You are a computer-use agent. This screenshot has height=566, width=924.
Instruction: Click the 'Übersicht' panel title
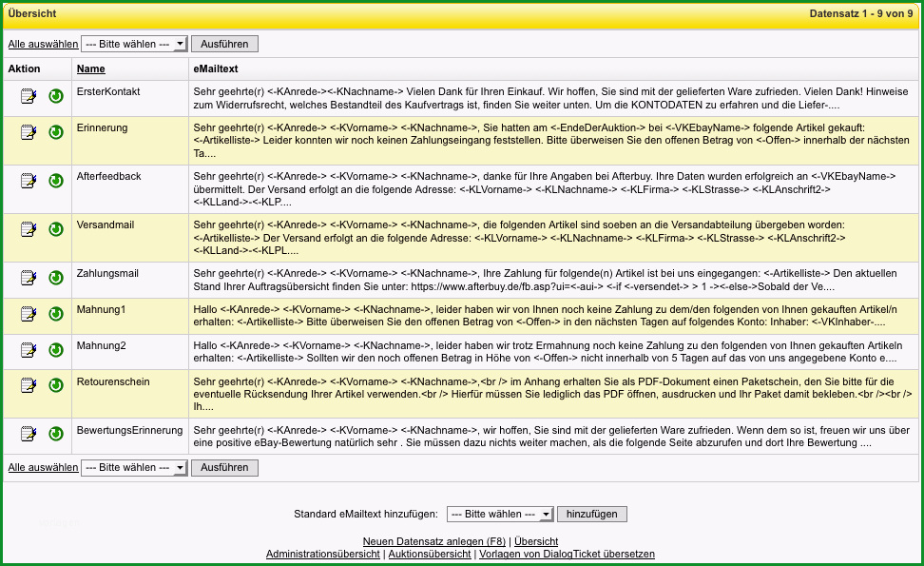[32, 13]
